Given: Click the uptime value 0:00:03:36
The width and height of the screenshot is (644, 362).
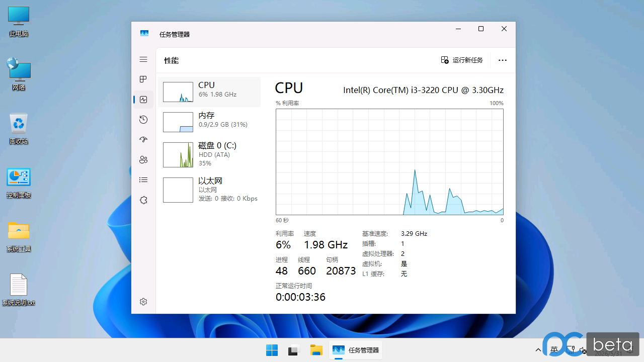Looking at the screenshot, I should coord(301,297).
